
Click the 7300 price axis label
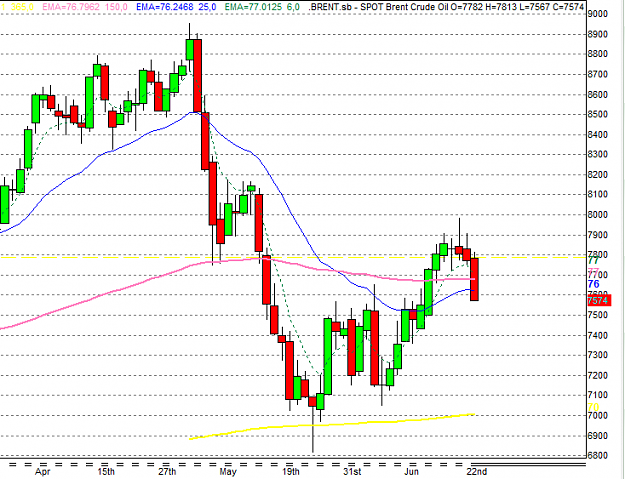pyautogui.click(x=597, y=355)
